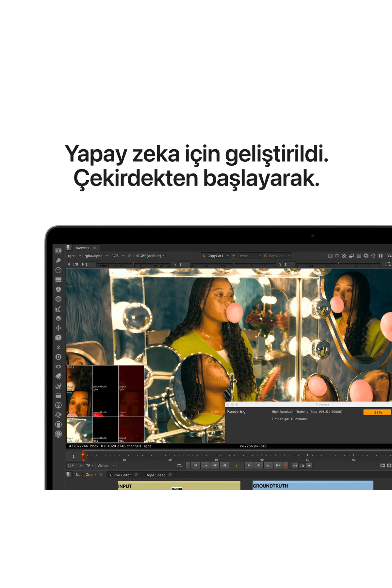Viewport: 392px width, 588px height.
Task: Open the Visible frame range dropdown
Action: tap(106, 465)
